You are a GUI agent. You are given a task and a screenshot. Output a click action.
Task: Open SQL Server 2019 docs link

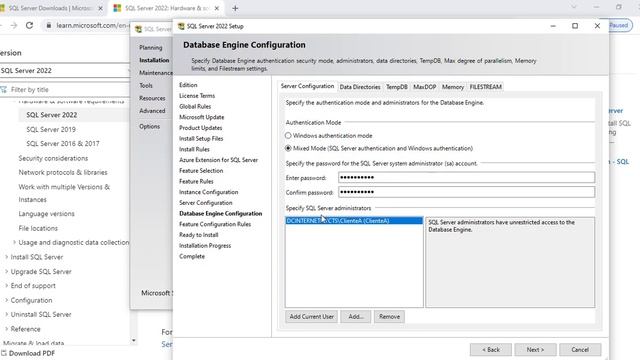click(x=51, y=129)
